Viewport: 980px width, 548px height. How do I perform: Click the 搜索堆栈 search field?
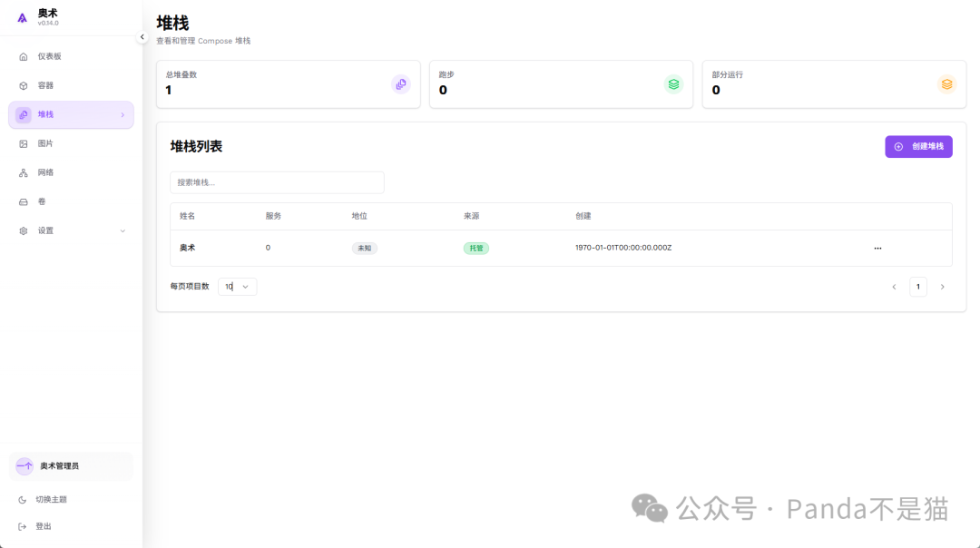(277, 182)
